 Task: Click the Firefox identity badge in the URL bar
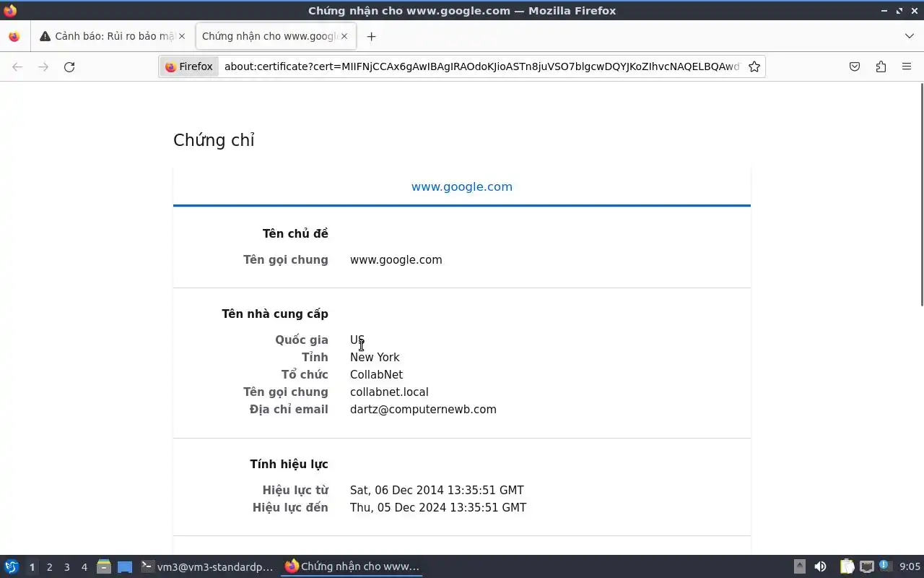(189, 66)
